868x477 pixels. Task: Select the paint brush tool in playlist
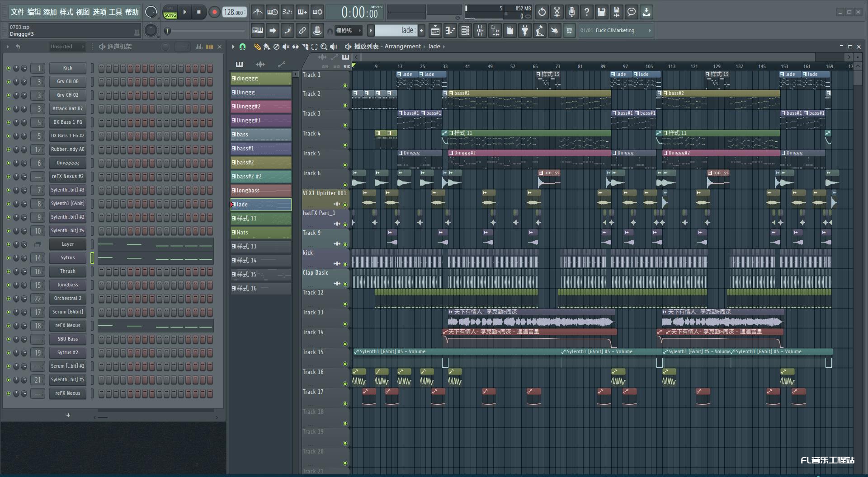click(267, 47)
